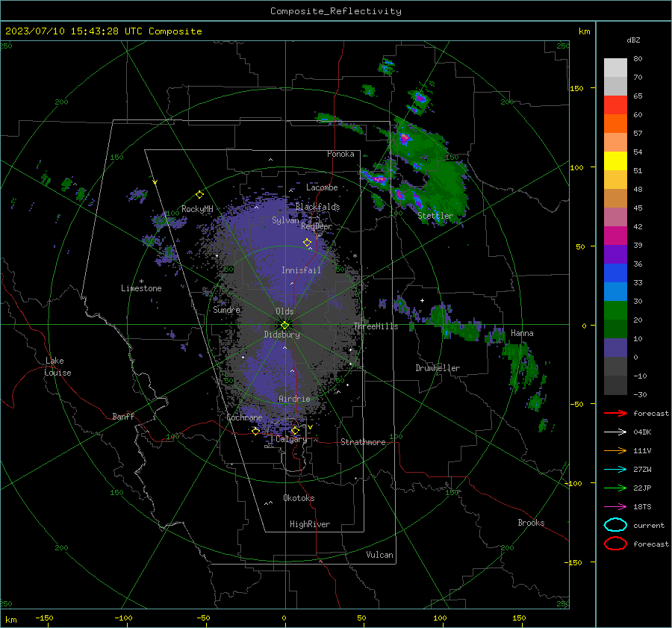Click the red forecast ellipse icon
672x628 pixels.
point(615,544)
